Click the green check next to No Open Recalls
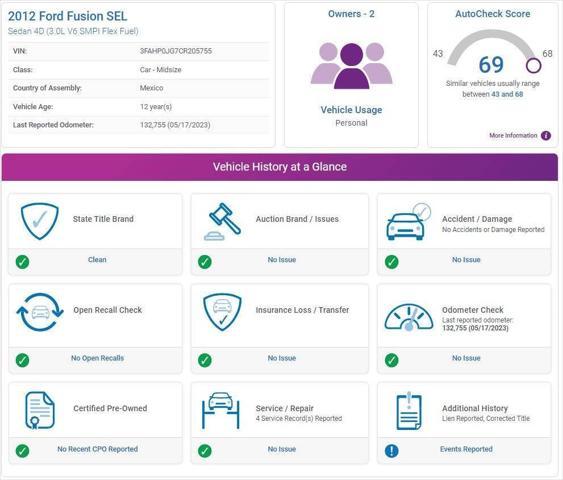The image size is (563, 480). 22,360
